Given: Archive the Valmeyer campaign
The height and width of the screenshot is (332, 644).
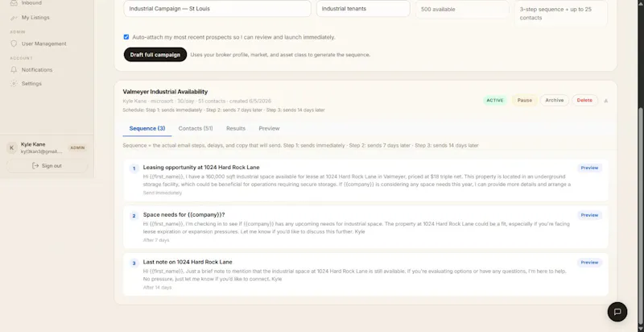Looking at the screenshot, I should 555,100.
